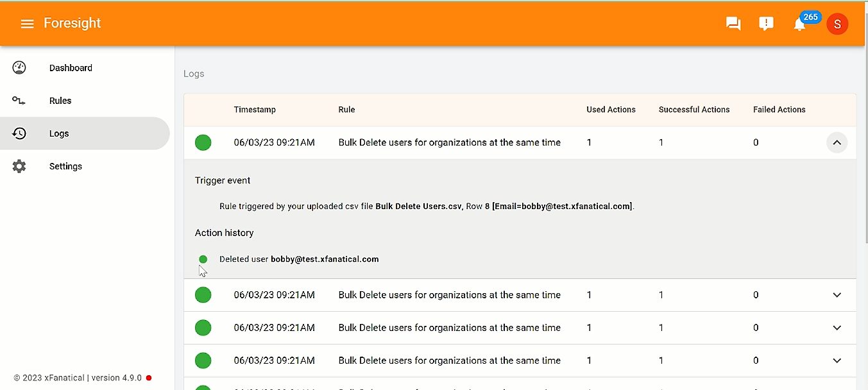Screen dimensions: 868x390
Task: Go to the Dashboard page
Action: (x=71, y=67)
